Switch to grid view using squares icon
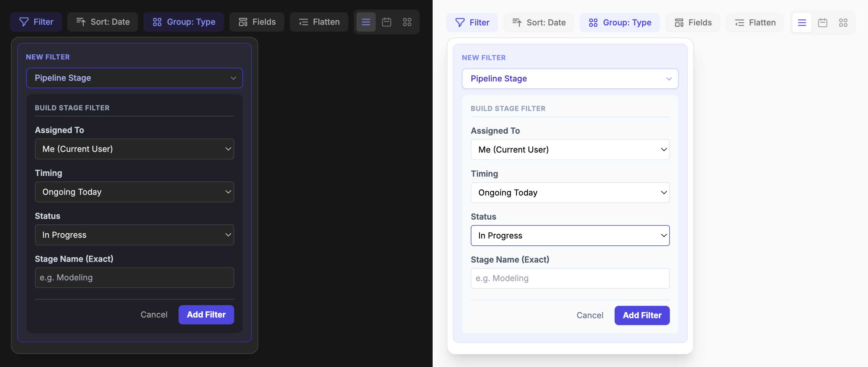868x367 pixels. [x=408, y=22]
